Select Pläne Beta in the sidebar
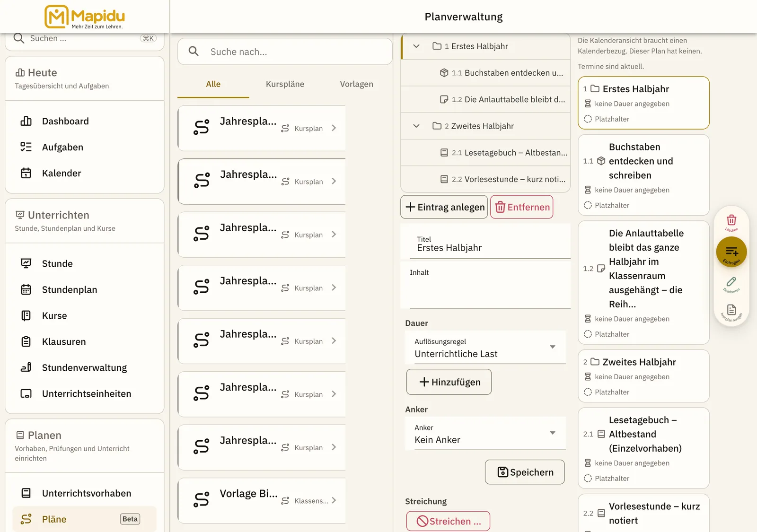The height and width of the screenshot is (532, 757). click(x=85, y=519)
